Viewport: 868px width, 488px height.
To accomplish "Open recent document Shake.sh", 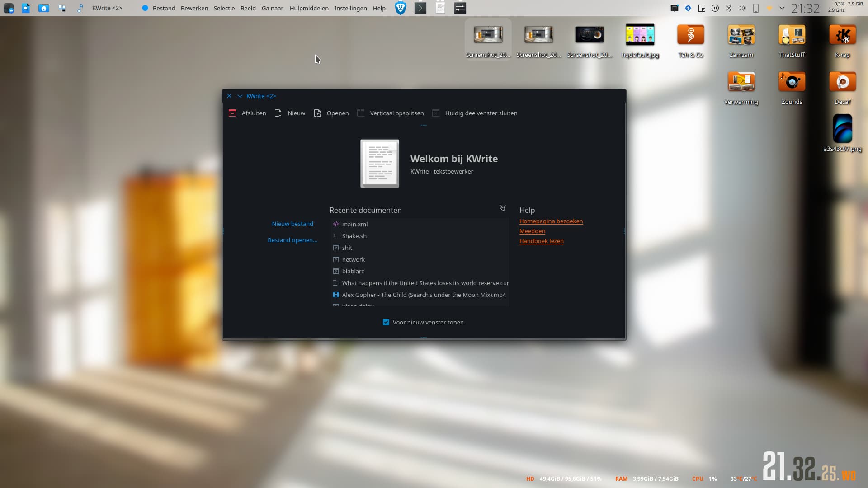I will tap(354, 236).
